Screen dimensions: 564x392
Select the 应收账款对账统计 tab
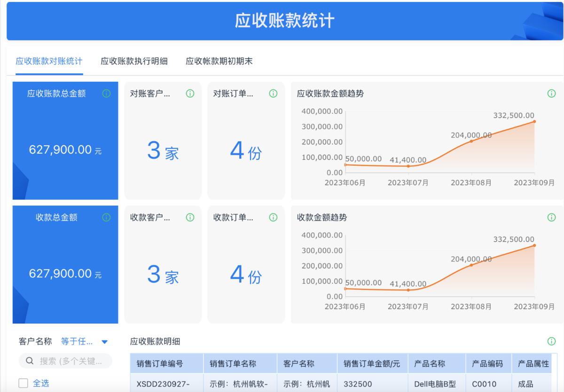49,61
